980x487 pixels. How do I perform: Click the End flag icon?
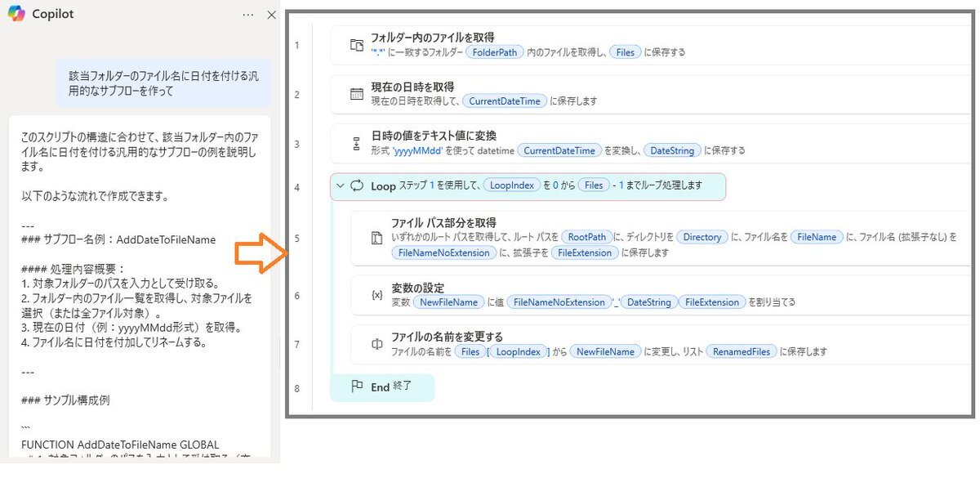tap(356, 387)
